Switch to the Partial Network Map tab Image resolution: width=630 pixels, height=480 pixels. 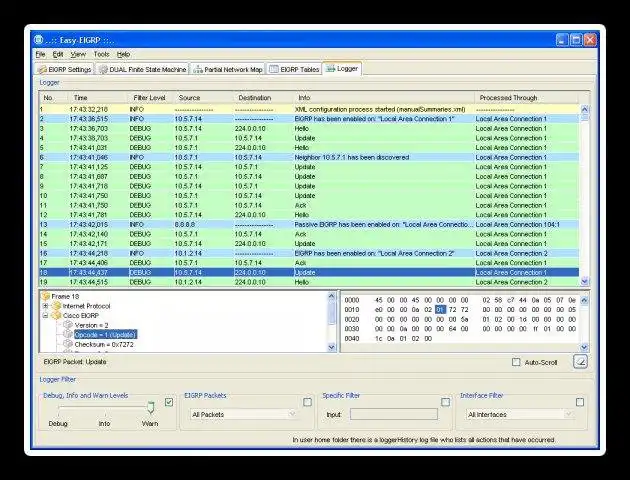click(x=228, y=69)
